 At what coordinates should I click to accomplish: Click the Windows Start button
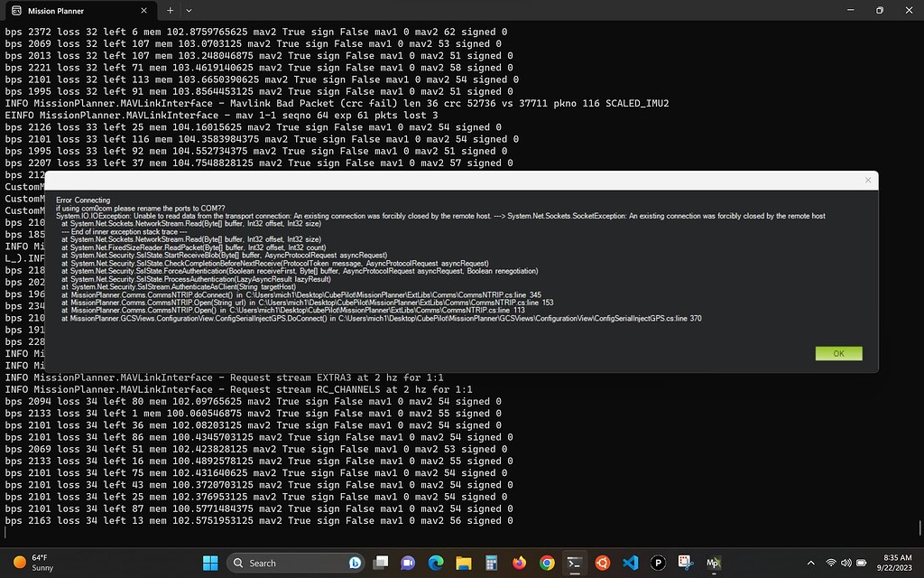point(209,562)
